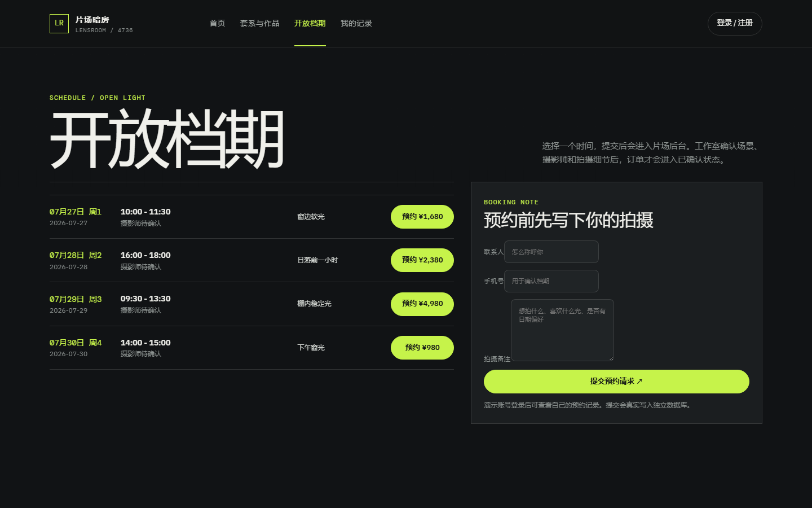Viewport: 812px width, 508px height.
Task: Go to 套系与作品 page
Action: pos(259,23)
